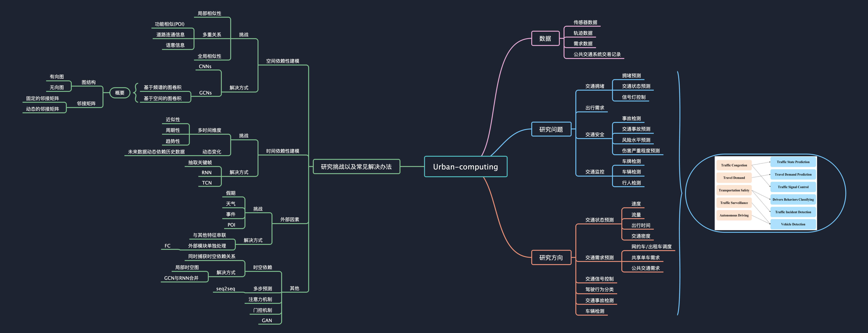Click the 交通密度 topic
Viewport: 868px width, 333px height.
[641, 236]
